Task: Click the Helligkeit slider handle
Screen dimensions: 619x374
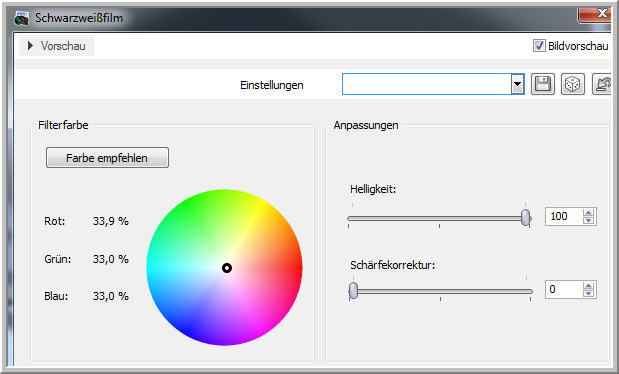Action: click(x=525, y=218)
